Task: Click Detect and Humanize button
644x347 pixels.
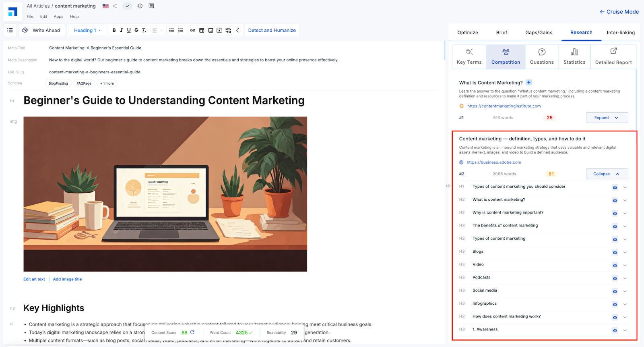Action: pyautogui.click(x=272, y=30)
